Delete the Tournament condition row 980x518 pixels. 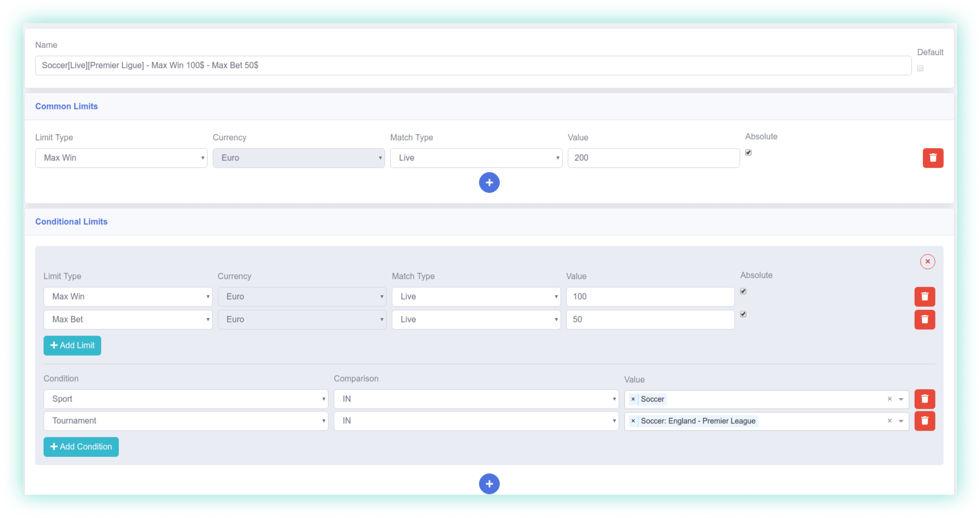(924, 421)
